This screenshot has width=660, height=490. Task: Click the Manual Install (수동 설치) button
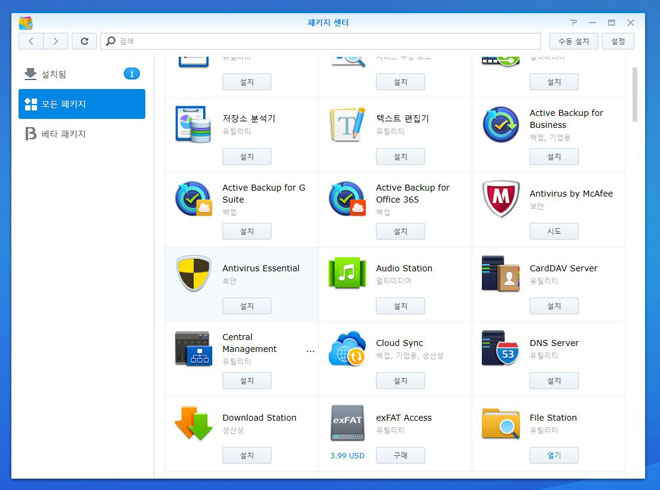pos(573,41)
